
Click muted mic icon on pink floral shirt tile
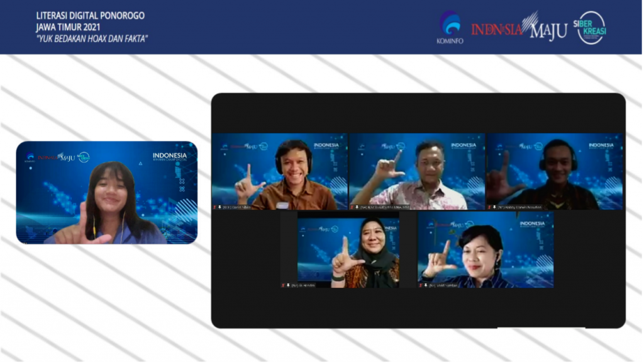click(352, 207)
